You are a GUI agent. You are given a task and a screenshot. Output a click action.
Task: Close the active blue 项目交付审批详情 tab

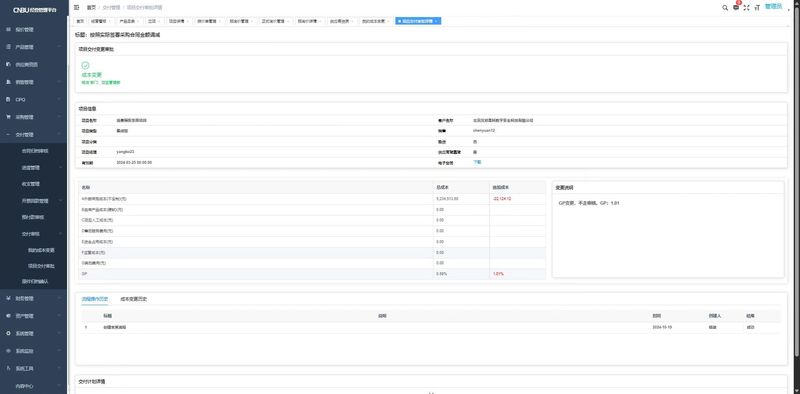click(437, 21)
